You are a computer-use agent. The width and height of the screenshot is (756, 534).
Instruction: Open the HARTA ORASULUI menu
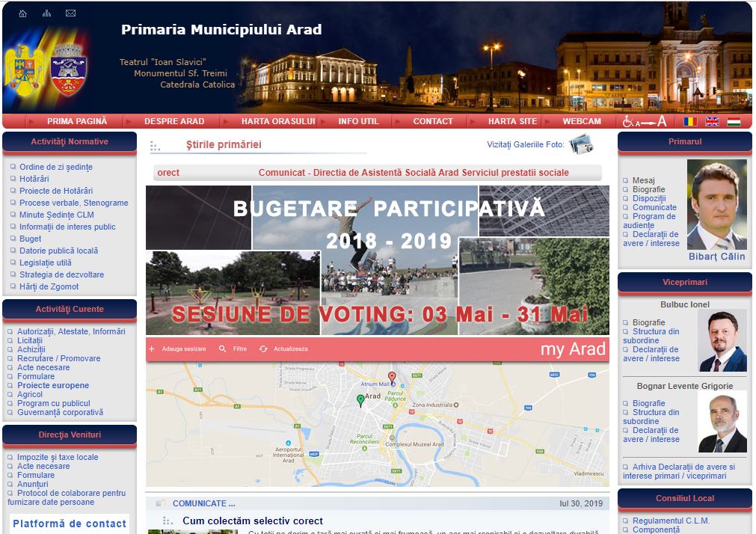tap(277, 121)
